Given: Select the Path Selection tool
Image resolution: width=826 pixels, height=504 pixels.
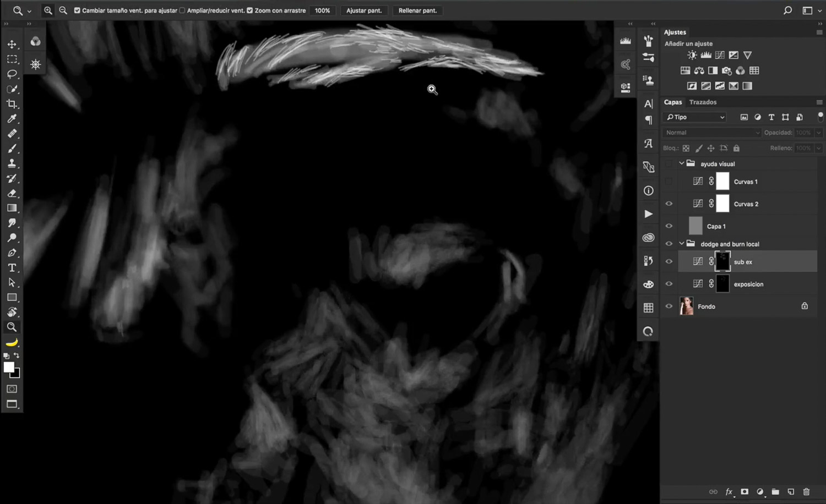Looking at the screenshot, I should (x=12, y=282).
